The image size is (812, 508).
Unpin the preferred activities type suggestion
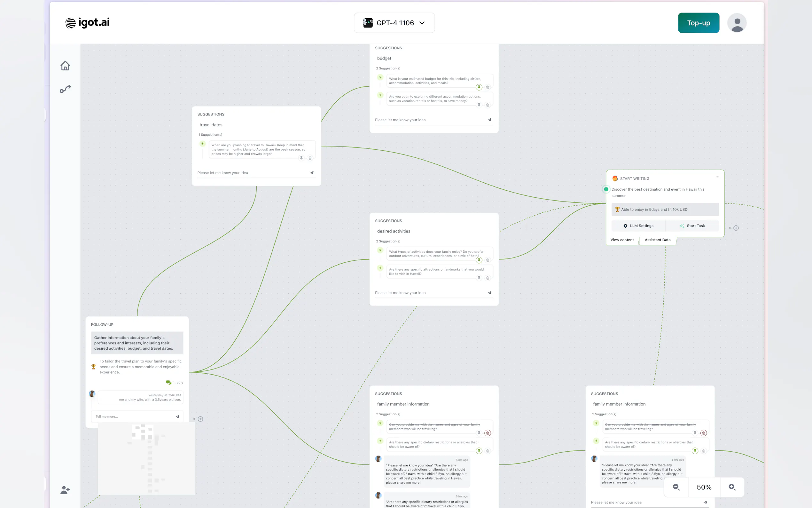click(x=479, y=260)
